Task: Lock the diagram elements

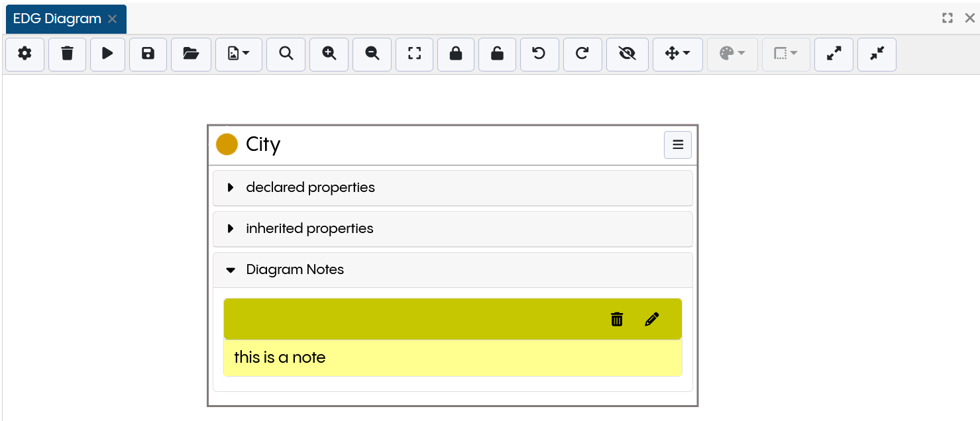Action: 456,54
